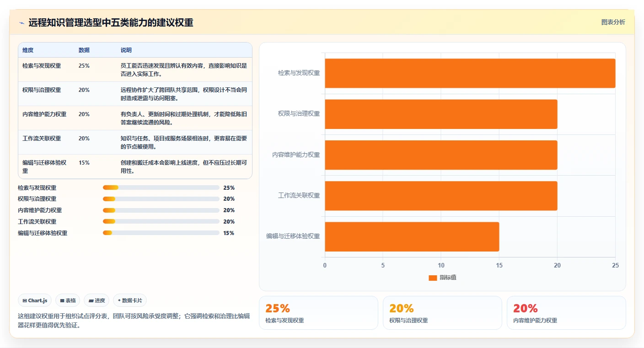Viewport: 644px width, 348px height.
Task: Click the chart icon beside the page title
Action: click(x=21, y=23)
